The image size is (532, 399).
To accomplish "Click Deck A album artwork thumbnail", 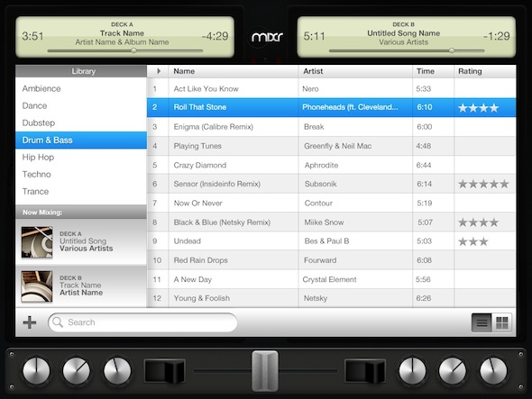I will pyautogui.click(x=37, y=242).
